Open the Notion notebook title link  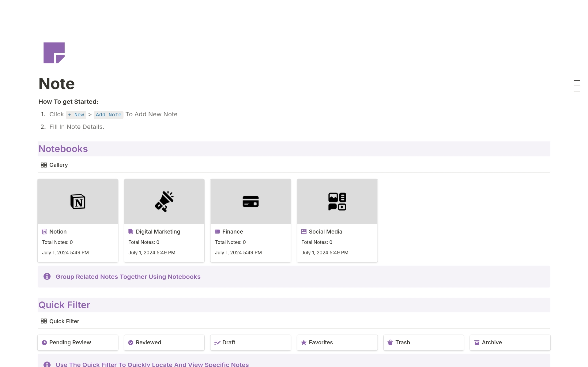58,232
